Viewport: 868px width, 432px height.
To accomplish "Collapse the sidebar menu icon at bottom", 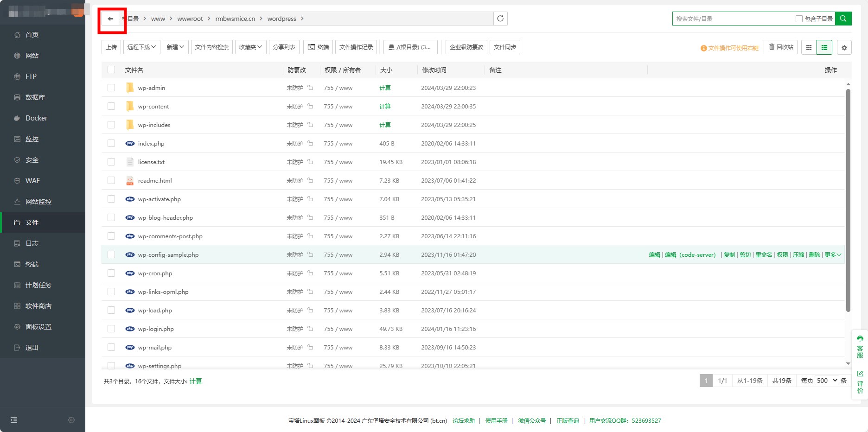I will click(x=14, y=420).
